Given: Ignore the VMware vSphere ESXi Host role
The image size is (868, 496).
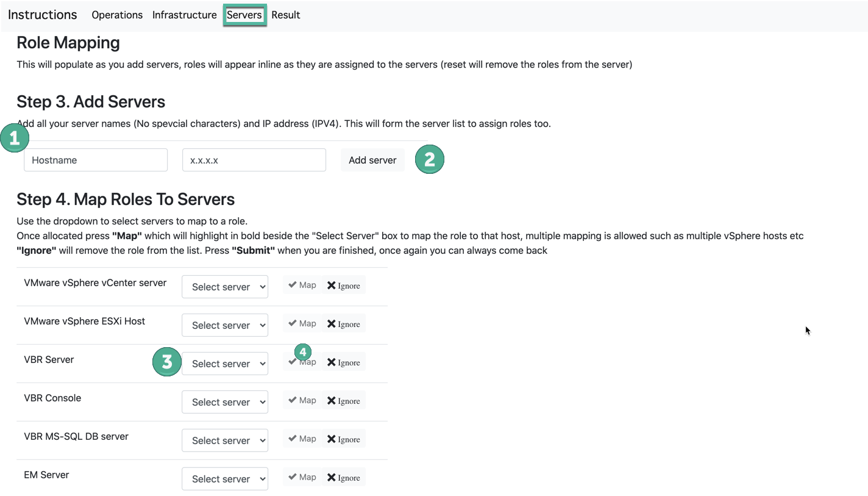Looking at the screenshot, I should click(x=344, y=323).
